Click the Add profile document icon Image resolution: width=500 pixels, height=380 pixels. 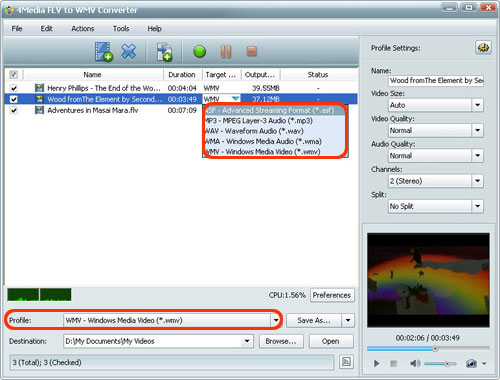pyautogui.click(x=164, y=52)
